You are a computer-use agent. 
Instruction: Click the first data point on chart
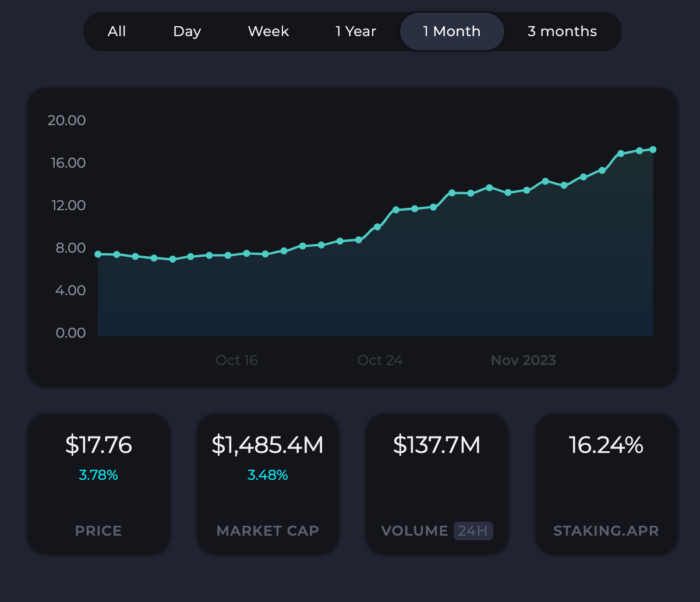tap(98, 254)
